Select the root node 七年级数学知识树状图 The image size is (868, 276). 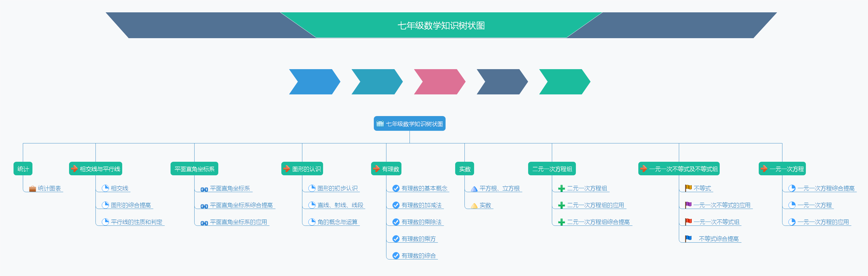pyautogui.click(x=410, y=124)
